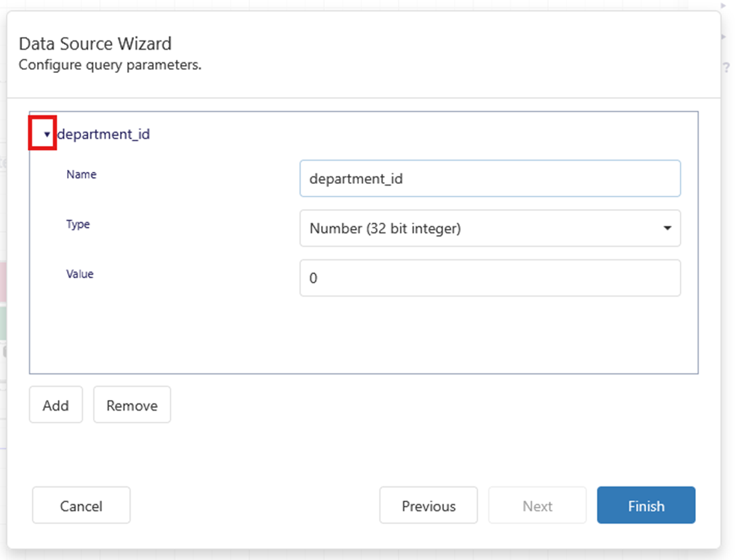Viewport: 735px width, 560px height.
Task: Click the Type field label
Action: [78, 224]
